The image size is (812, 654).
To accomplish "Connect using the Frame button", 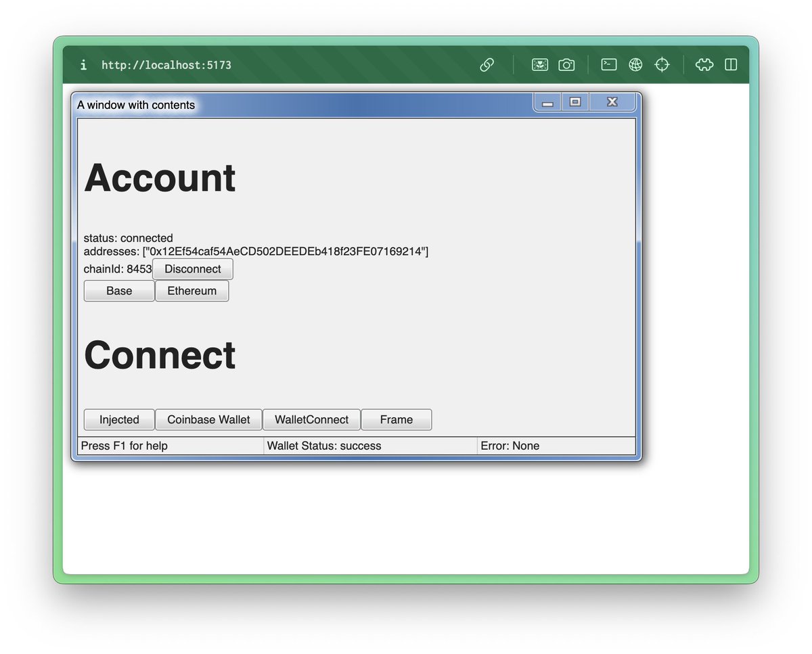I will coord(397,419).
